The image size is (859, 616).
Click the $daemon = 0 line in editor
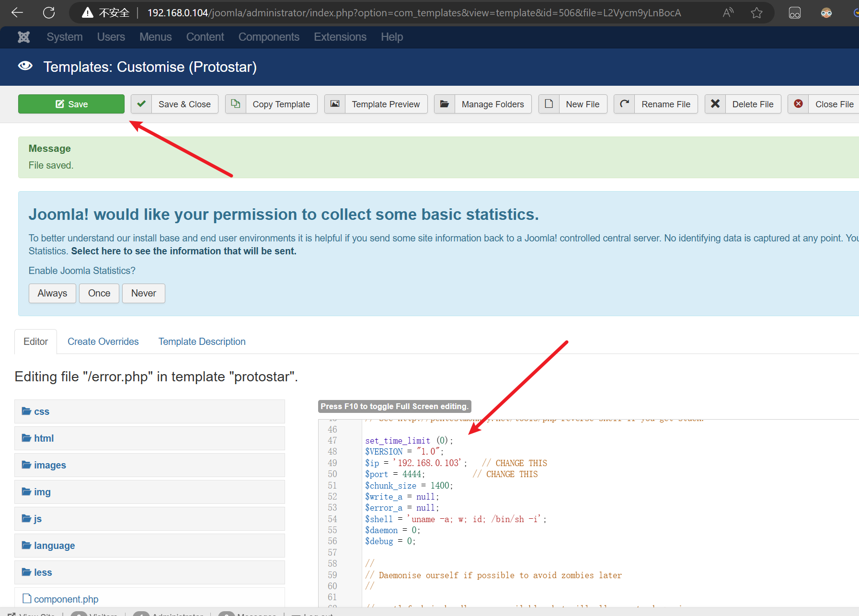click(393, 530)
